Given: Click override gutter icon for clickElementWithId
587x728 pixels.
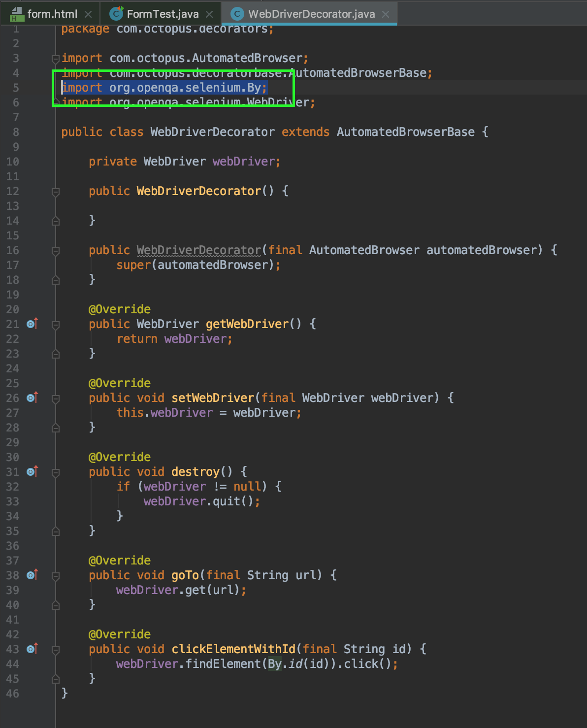Looking at the screenshot, I should 32,649.
